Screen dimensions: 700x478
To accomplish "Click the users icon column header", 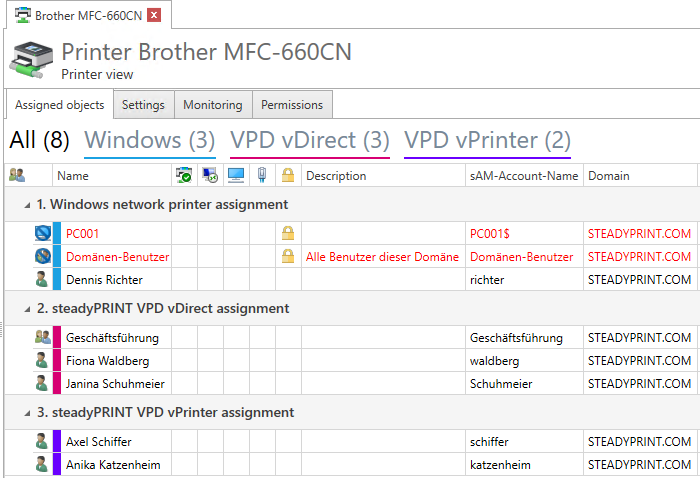I will [17, 175].
